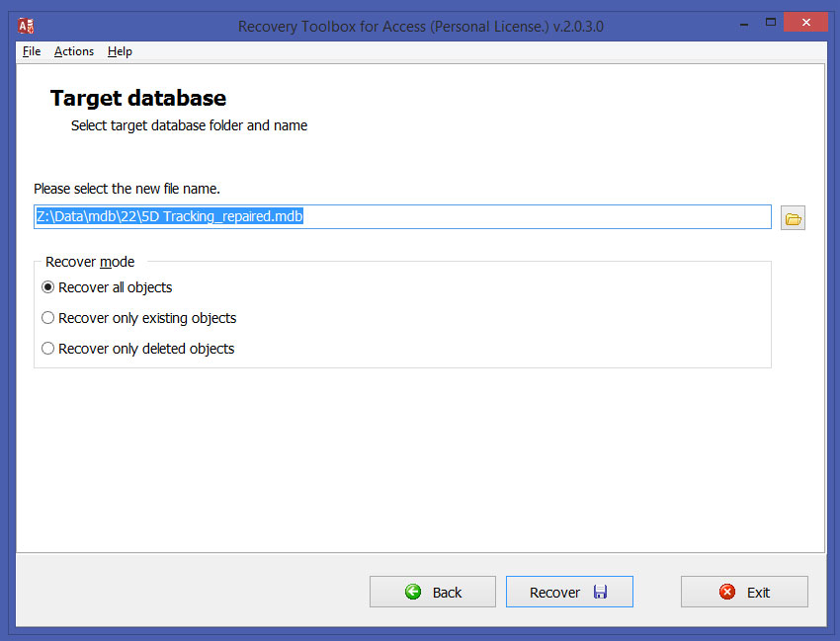Open the File menu

32,51
